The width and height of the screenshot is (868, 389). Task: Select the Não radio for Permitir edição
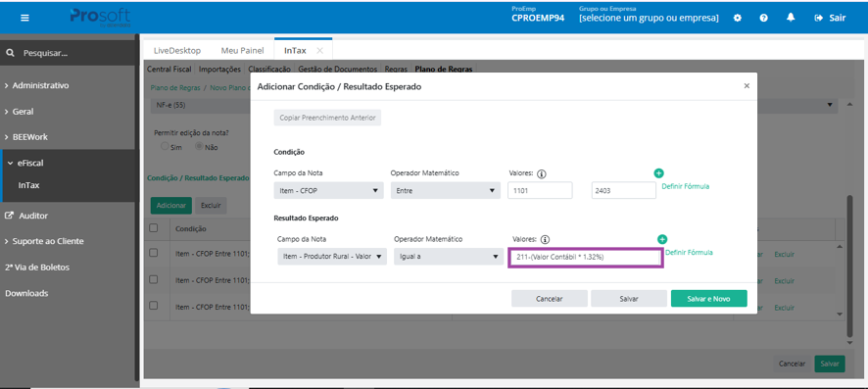coord(199,147)
